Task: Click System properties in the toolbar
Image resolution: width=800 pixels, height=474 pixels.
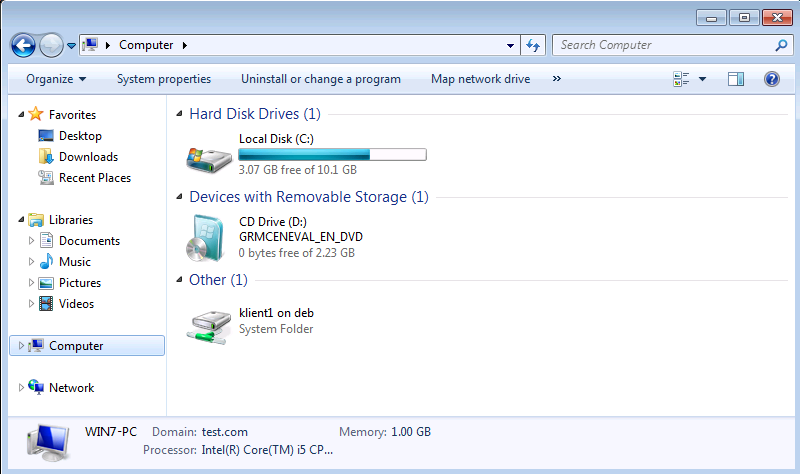Action: pos(164,79)
